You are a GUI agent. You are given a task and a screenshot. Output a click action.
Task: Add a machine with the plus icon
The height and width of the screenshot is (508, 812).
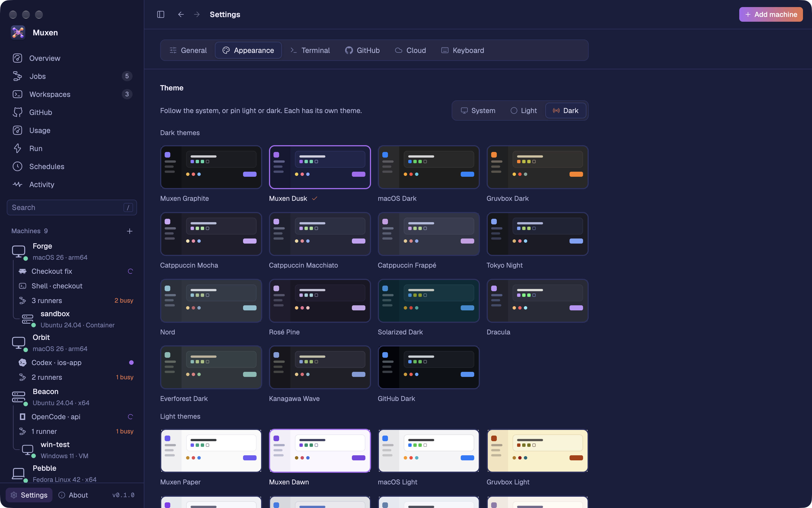(130, 231)
